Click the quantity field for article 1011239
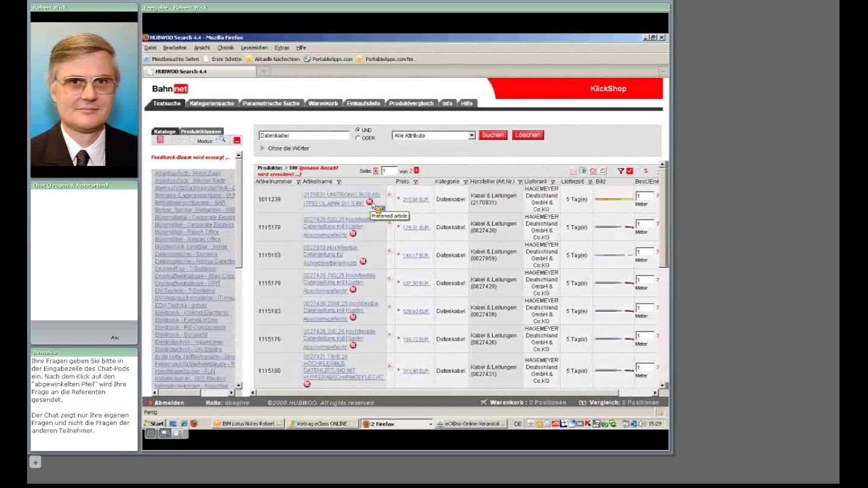Image resolution: width=868 pixels, height=488 pixels. 644,196
